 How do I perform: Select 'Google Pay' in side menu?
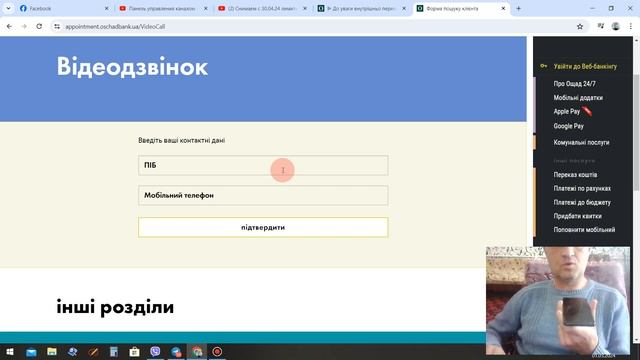click(569, 126)
